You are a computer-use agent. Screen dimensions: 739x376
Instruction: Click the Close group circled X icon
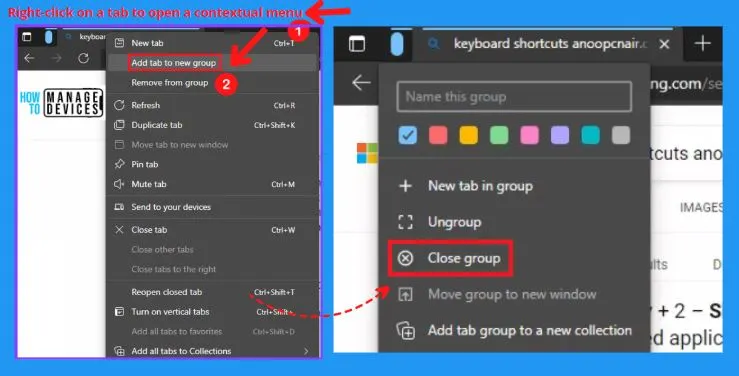pos(405,258)
